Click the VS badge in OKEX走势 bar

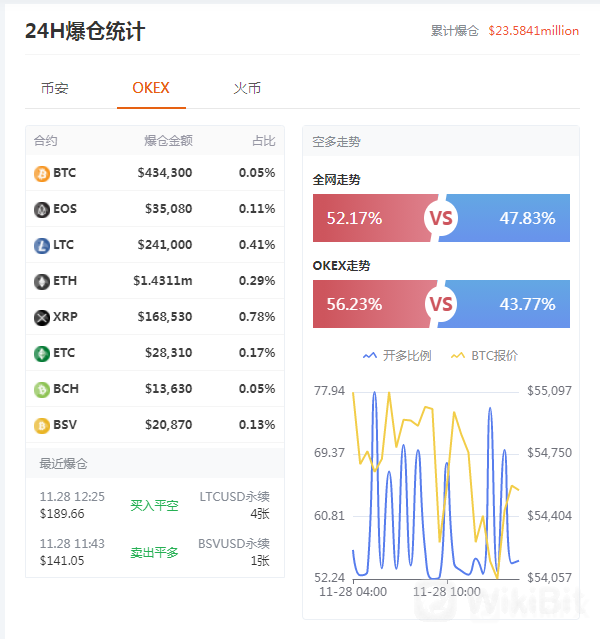tap(441, 304)
